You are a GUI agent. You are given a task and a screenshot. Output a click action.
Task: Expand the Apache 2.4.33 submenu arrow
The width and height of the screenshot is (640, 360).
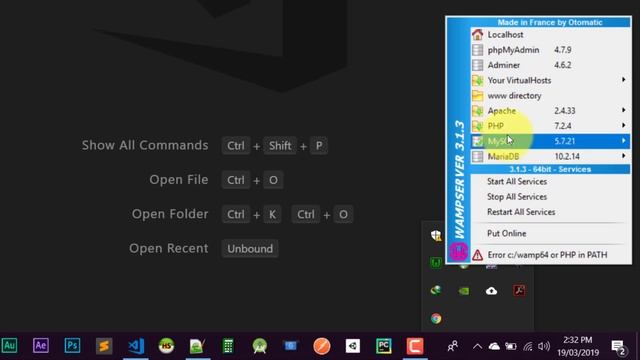[624, 110]
